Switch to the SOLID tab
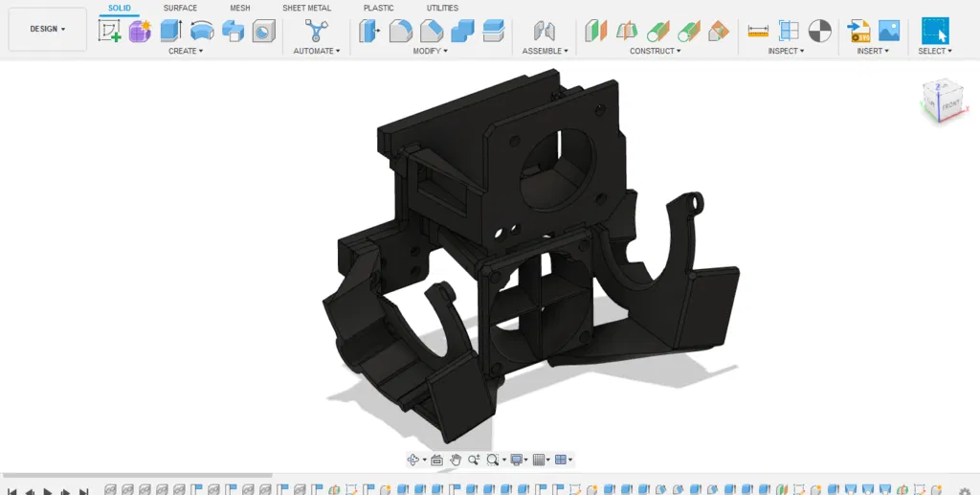 pyautogui.click(x=120, y=8)
